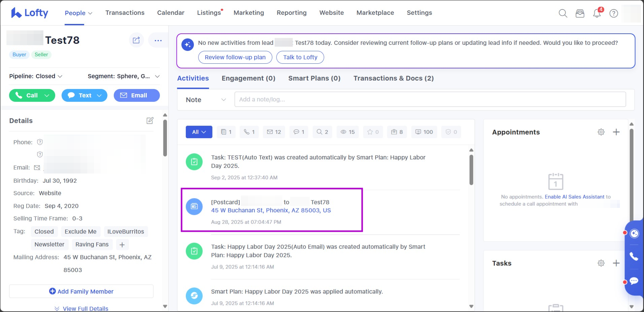Image resolution: width=644 pixels, height=312 pixels.
Task: Open the help question mark icon
Action: 614,13
